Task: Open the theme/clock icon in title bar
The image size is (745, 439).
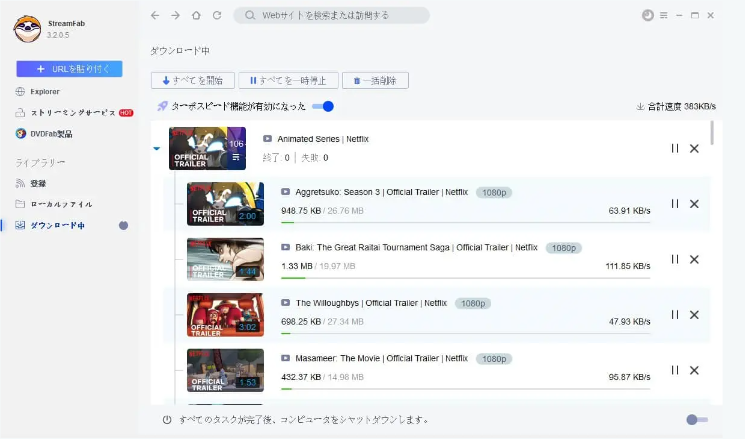Action: (648, 15)
